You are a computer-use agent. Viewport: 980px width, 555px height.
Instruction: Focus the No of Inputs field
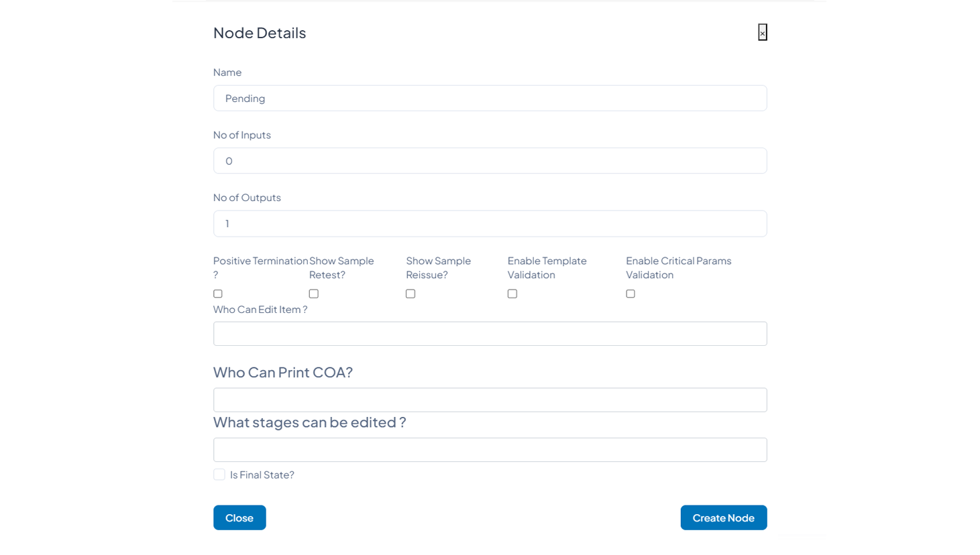(x=490, y=161)
